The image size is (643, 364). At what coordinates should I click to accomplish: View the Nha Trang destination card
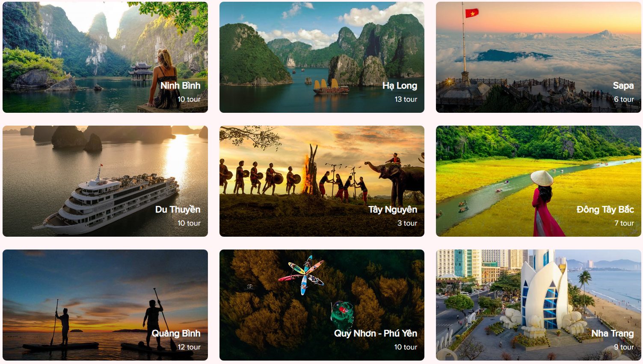pos(539,305)
